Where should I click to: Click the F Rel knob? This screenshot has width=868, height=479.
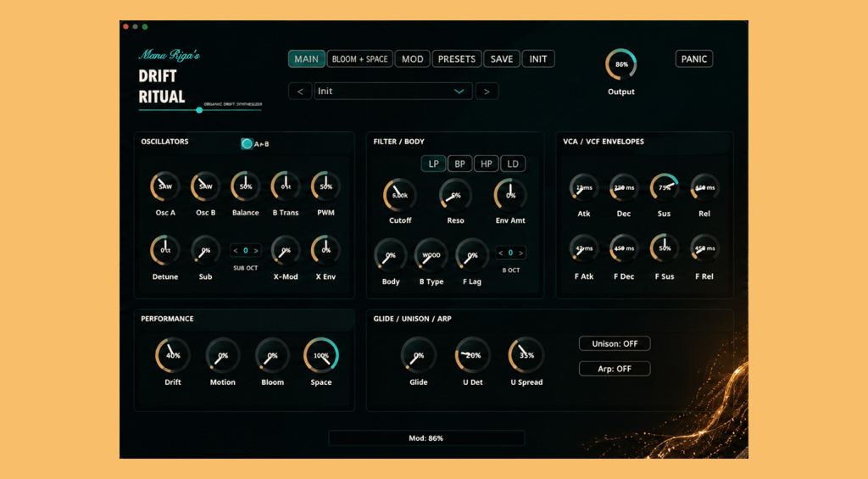(704, 248)
